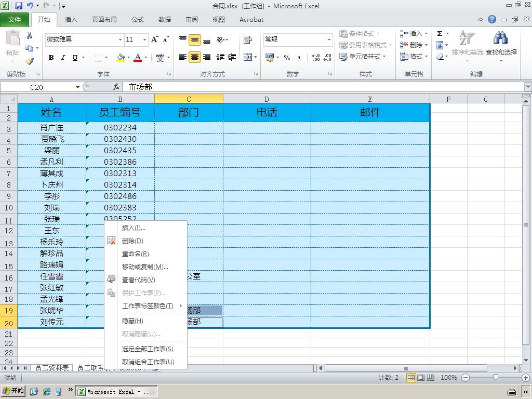The height and width of the screenshot is (399, 532).
Task: Switch to Page Layout view in status bar
Action: 421,378
